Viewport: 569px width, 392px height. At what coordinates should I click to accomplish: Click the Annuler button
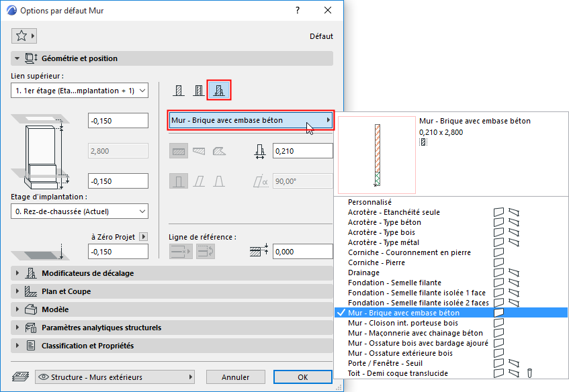236,377
